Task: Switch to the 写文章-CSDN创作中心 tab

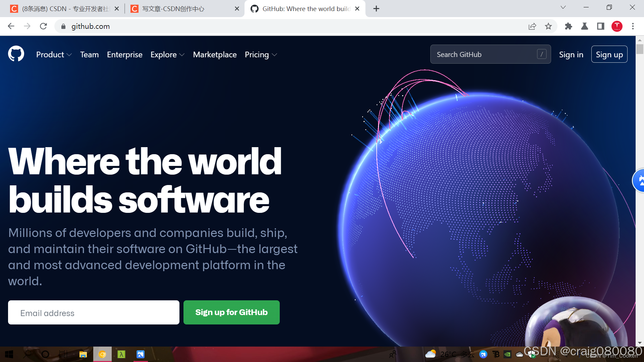Action: (x=173, y=9)
